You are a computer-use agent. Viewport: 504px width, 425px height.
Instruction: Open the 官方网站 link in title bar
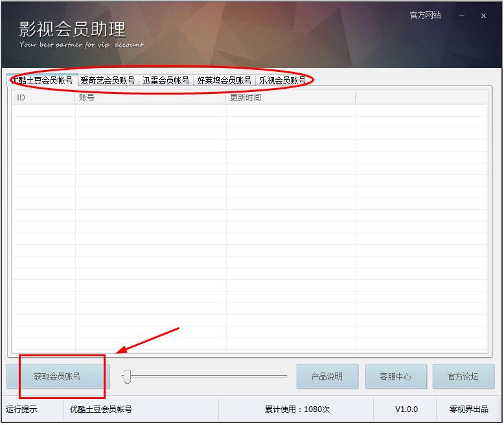pos(425,16)
